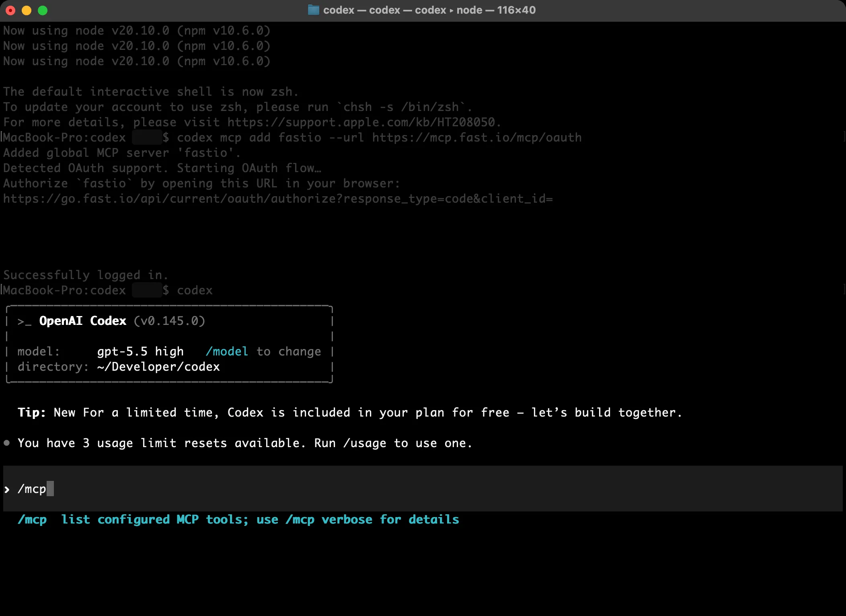
Task: Click the '>_' prompt icon in Codex box
Action: point(25,321)
